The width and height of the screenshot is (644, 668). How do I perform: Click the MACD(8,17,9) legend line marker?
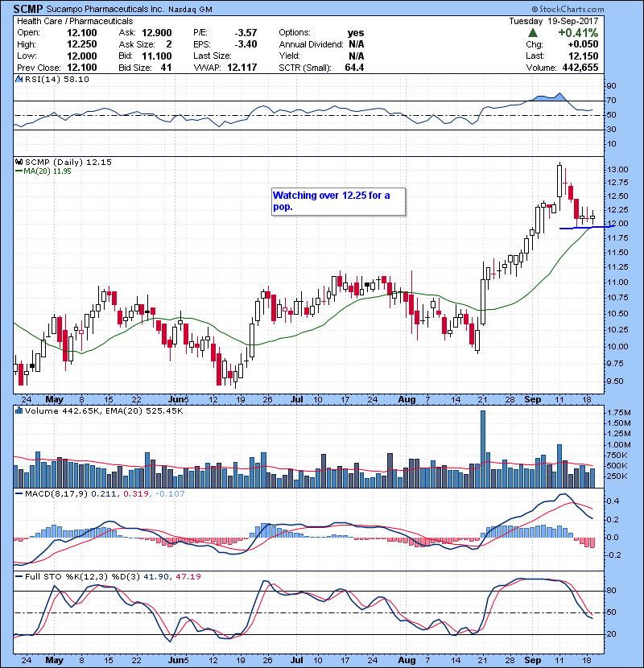click(x=19, y=494)
